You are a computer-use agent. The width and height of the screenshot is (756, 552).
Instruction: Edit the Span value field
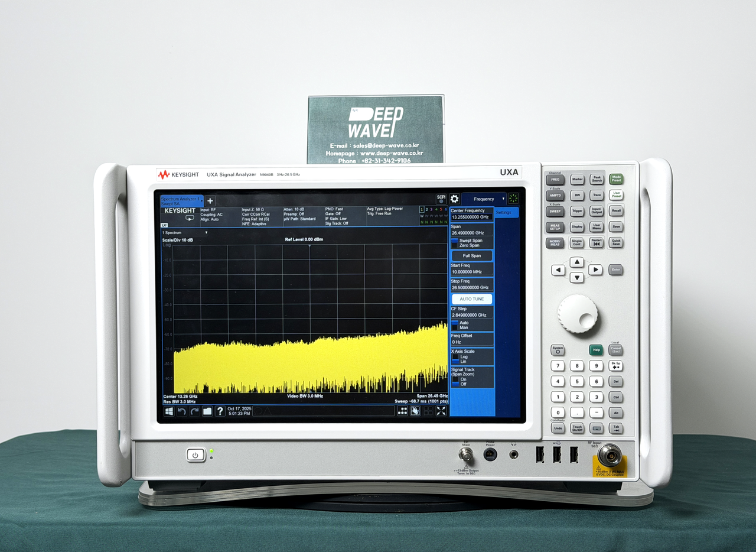pos(472,233)
